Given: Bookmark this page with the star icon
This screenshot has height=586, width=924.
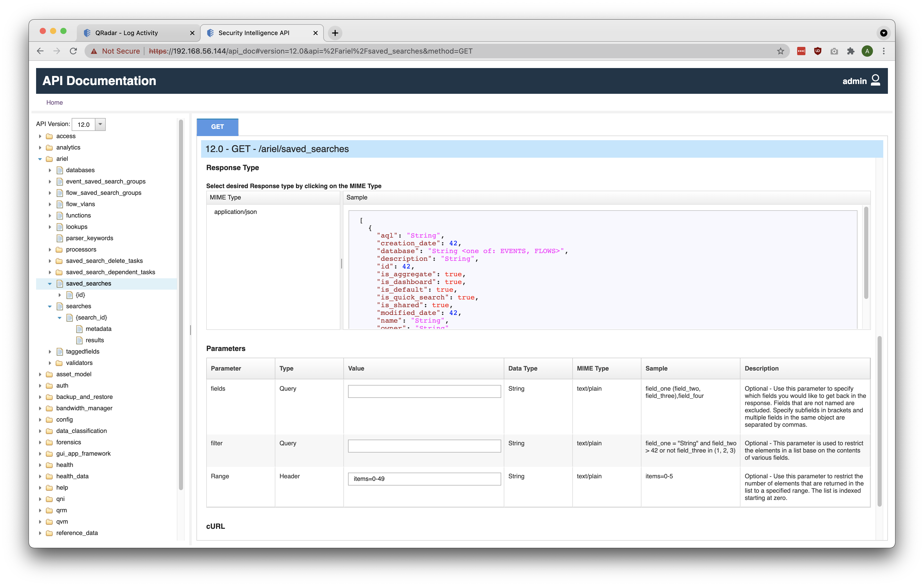Looking at the screenshot, I should [x=780, y=51].
